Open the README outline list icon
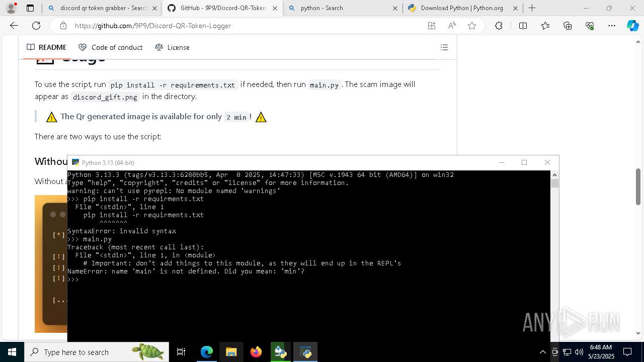 (x=444, y=47)
